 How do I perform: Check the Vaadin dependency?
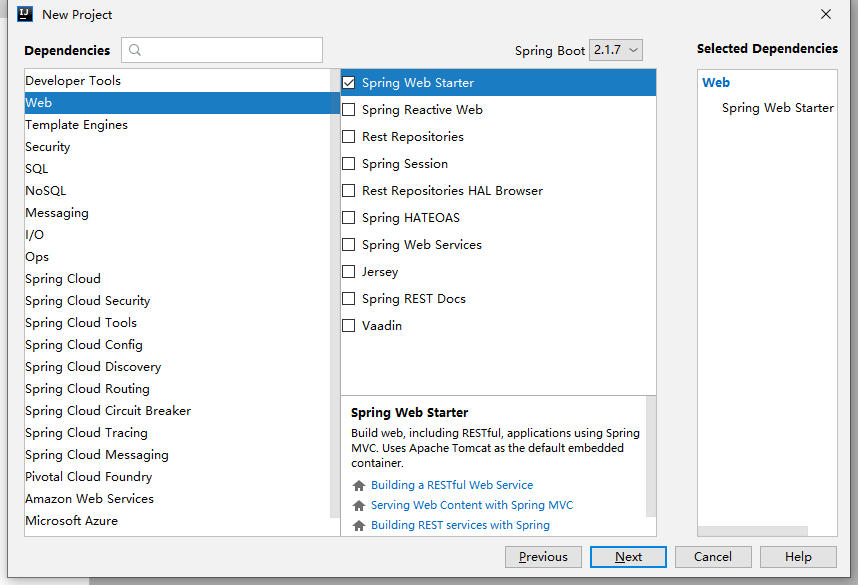click(x=349, y=325)
